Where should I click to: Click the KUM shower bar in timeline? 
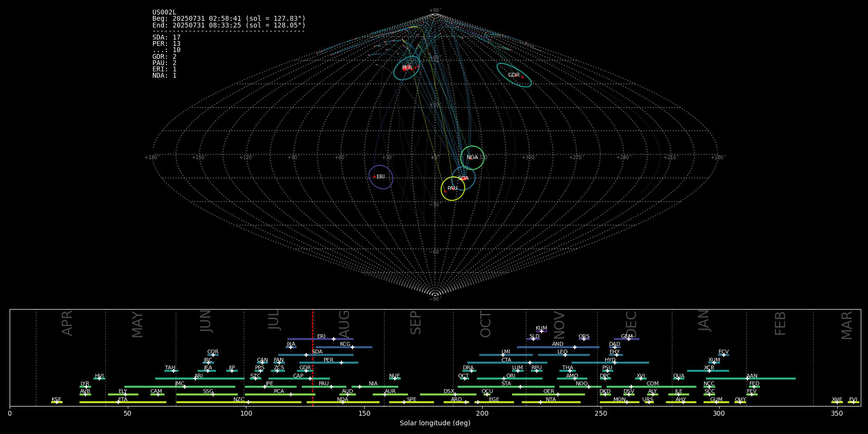[542, 331]
